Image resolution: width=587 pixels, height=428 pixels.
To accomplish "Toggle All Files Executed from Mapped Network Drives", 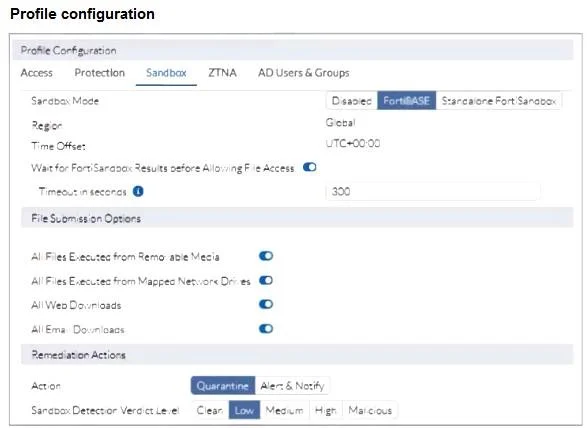I will 266,280.
